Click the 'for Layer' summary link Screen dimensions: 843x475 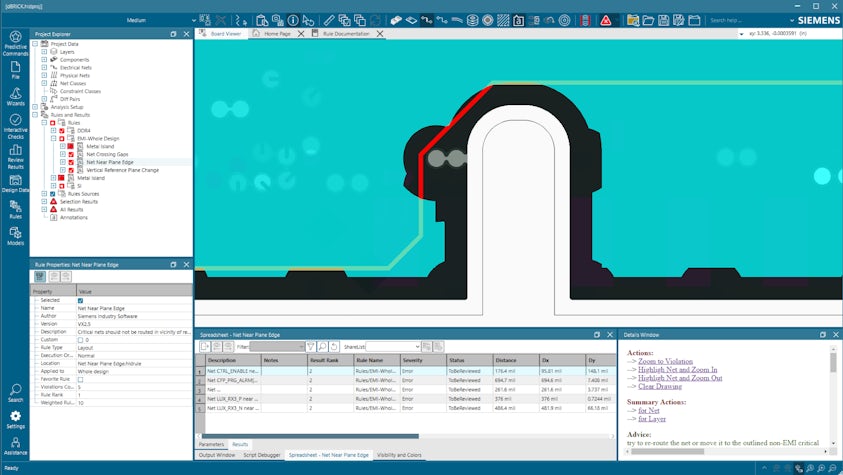[x=652, y=419]
